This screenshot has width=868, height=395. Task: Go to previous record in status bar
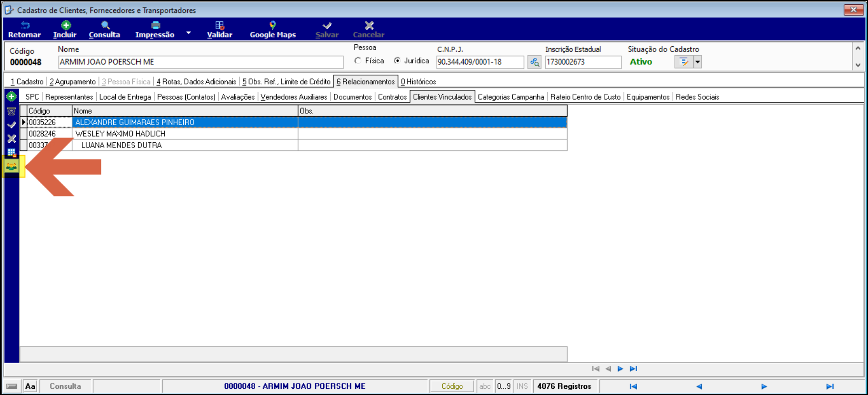tap(699, 386)
